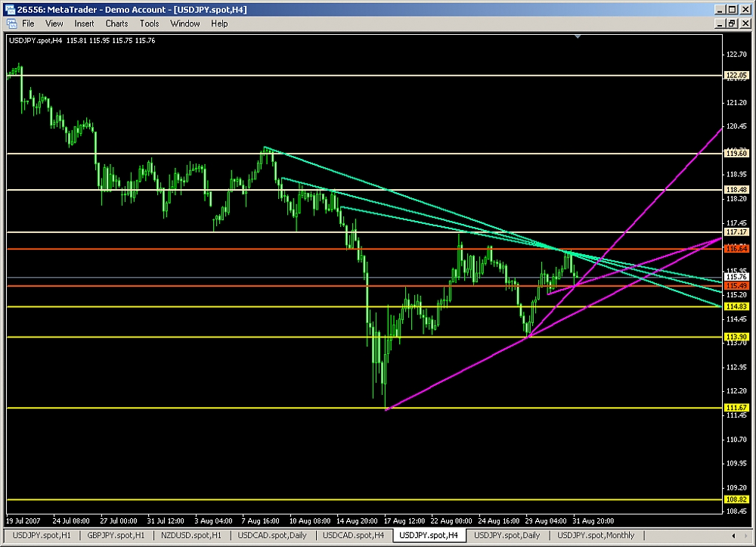Switch to USDJPY.spot,H1 chart tab
Screen dimensions: 756x547
42,535
